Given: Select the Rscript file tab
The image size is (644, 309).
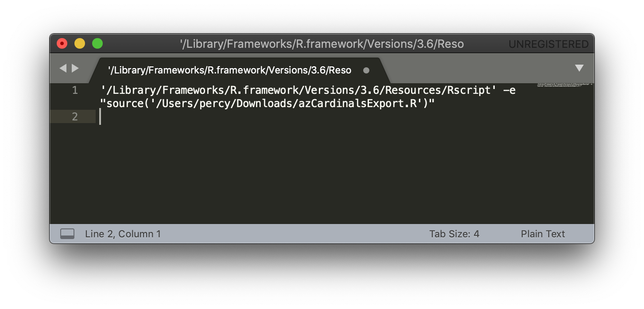Looking at the screenshot, I should point(229,70).
